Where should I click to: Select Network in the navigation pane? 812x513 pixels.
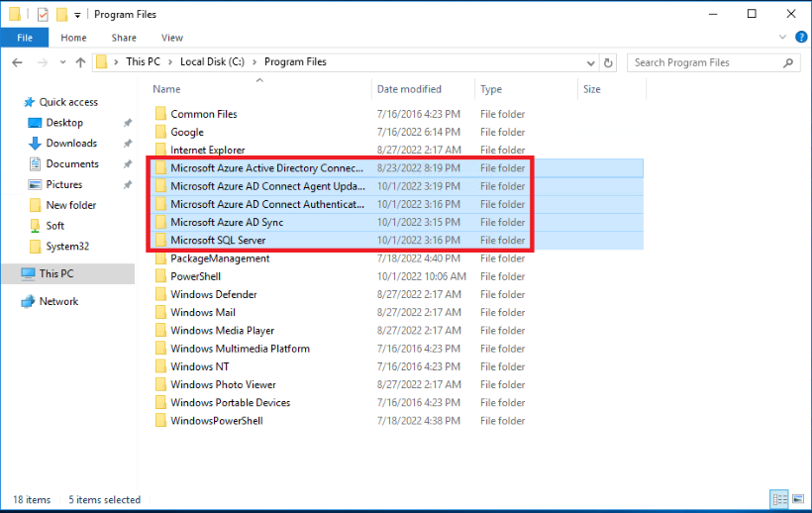point(58,302)
